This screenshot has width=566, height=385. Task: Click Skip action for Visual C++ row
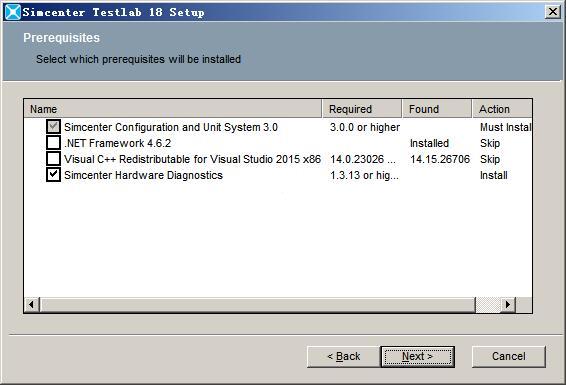(490, 159)
